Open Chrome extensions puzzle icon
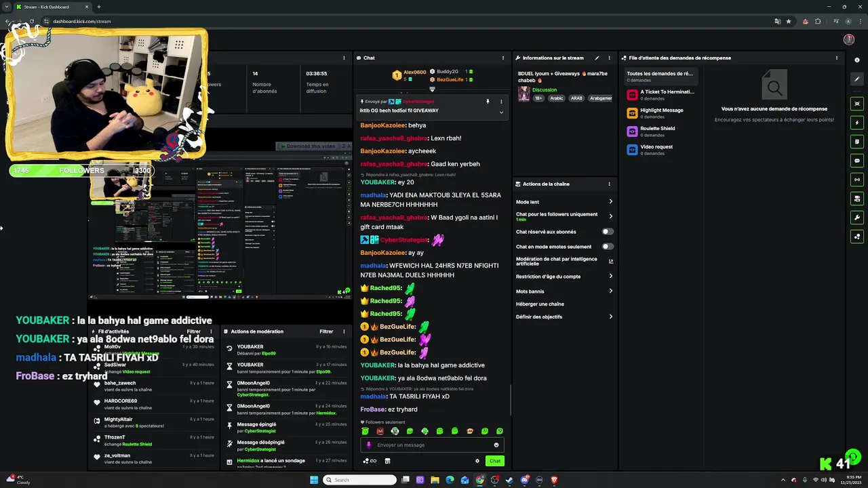This screenshot has width=868, height=488. (x=818, y=21)
